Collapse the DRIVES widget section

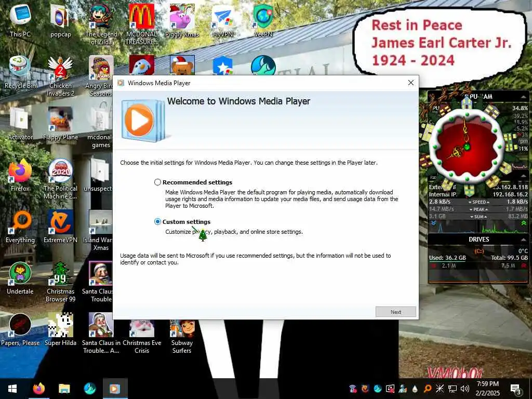(524, 240)
